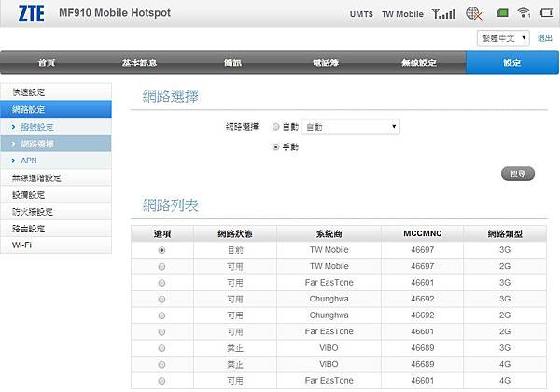Select the VIBO 3G radio

click(x=161, y=348)
